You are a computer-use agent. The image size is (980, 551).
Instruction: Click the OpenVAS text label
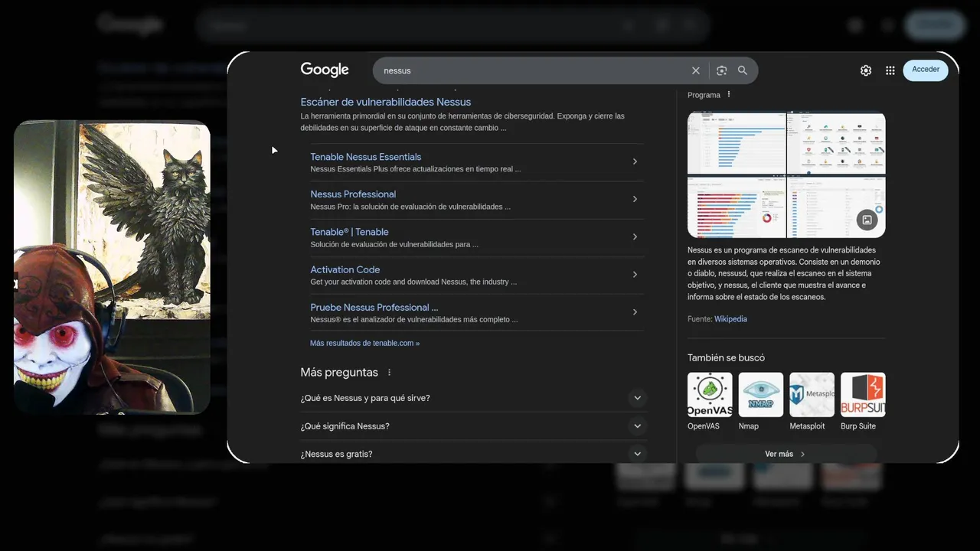(704, 426)
